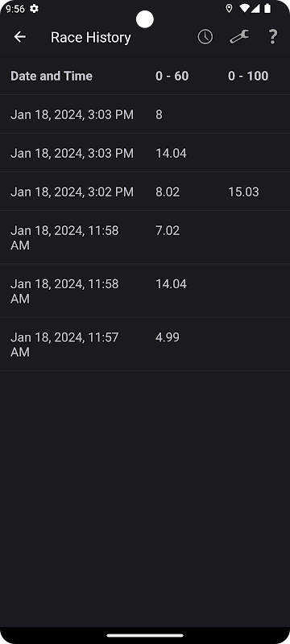
Task: Open the 11:58 AM race showing 14.04
Action: coord(145,291)
